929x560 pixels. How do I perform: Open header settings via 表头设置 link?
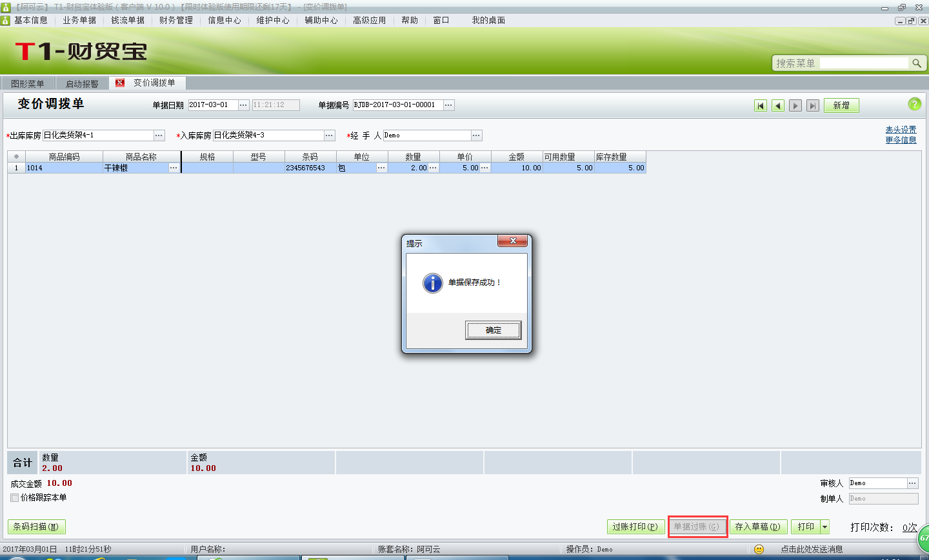(901, 128)
